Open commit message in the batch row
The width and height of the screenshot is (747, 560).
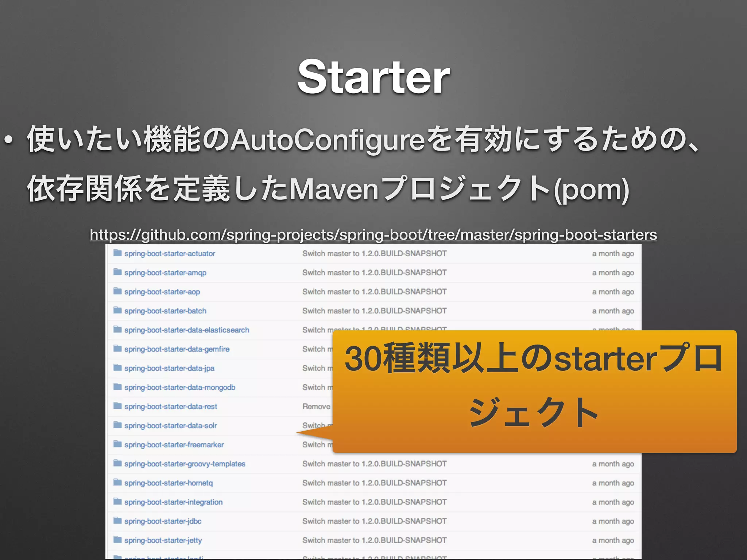tap(375, 311)
